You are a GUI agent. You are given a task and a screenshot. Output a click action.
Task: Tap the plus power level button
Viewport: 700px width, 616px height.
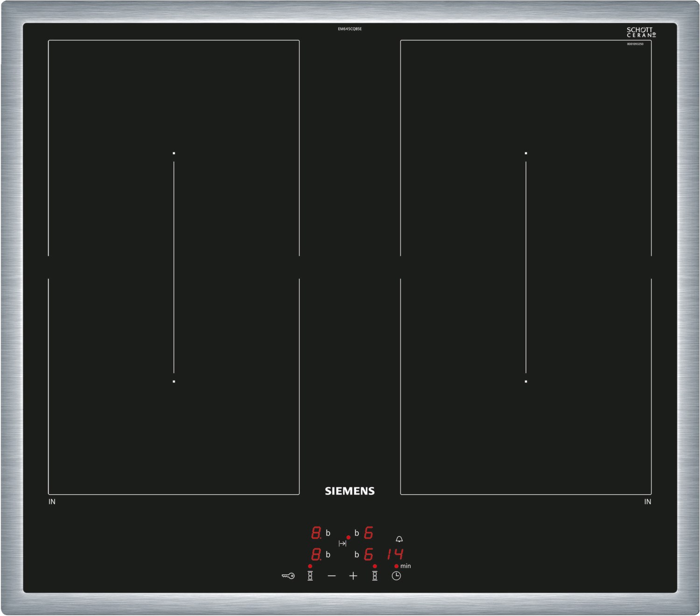click(353, 576)
